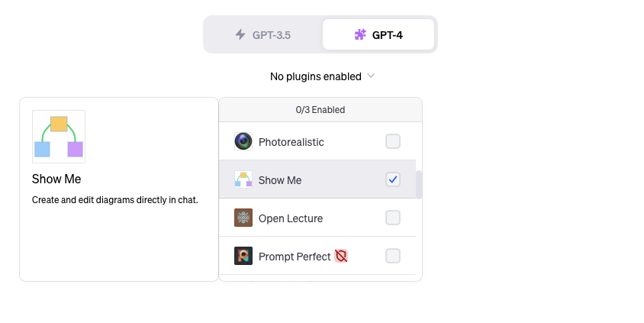Select the GPT-4 model tab
This screenshot has height=323, width=644.
coord(378,34)
